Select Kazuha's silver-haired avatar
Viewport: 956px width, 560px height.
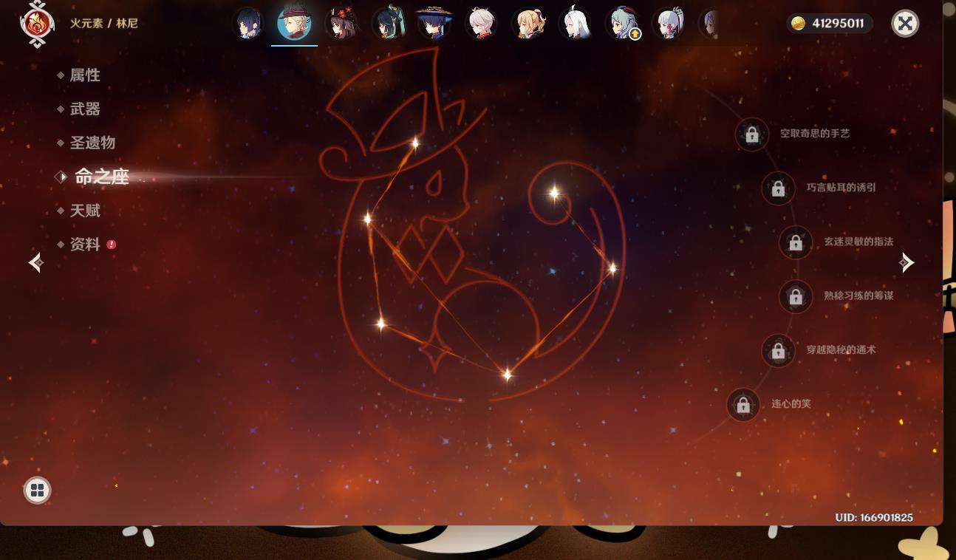(481, 24)
